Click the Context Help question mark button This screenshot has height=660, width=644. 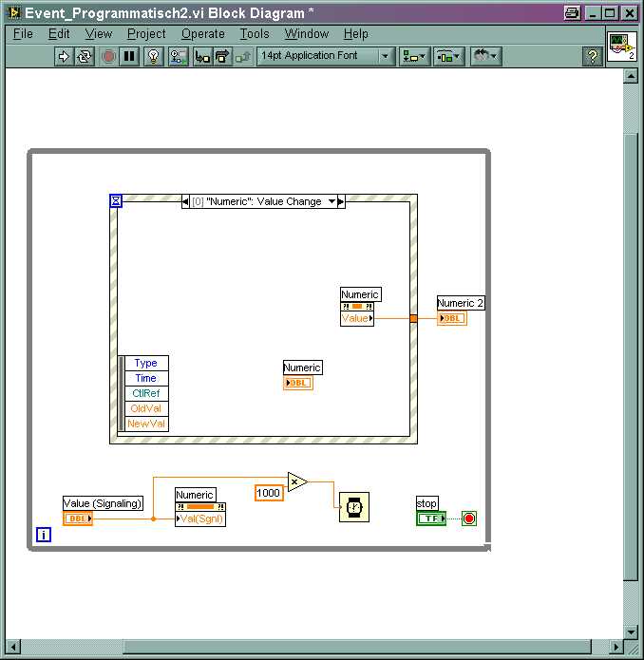(592, 56)
